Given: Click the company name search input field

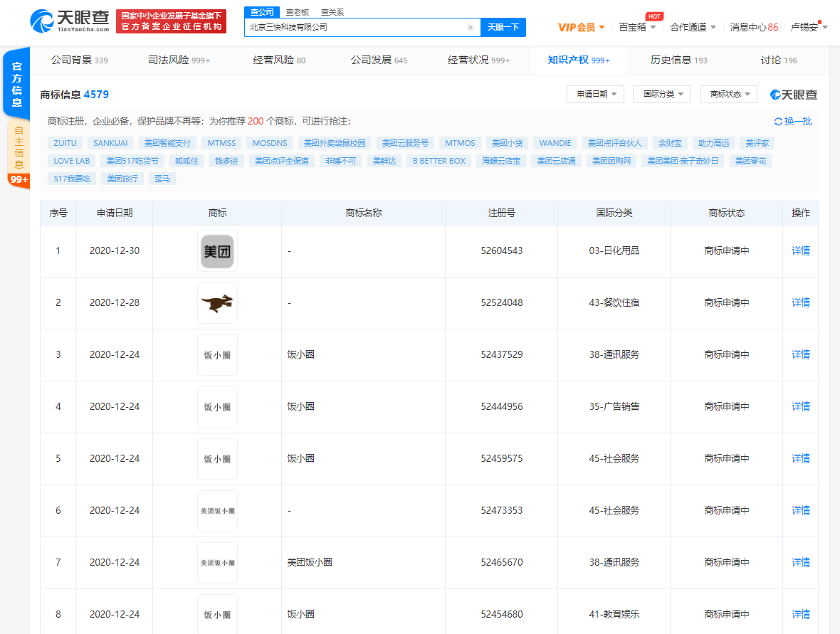Looking at the screenshot, I should tap(356, 28).
